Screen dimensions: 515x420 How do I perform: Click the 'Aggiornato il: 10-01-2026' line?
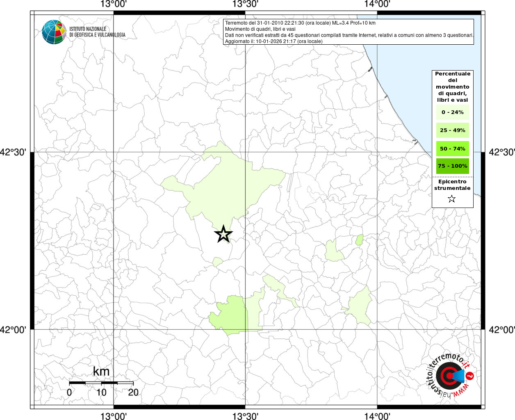tap(274, 41)
